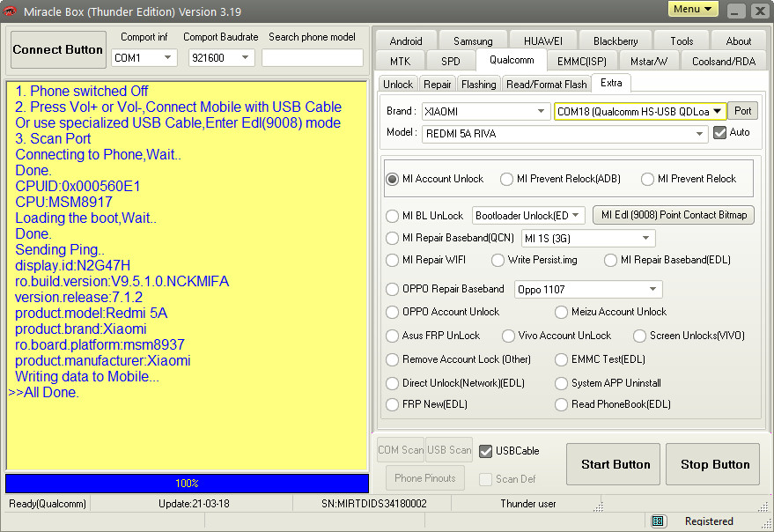Open the COM18 Qualcomm HS-USB port dropdown

640,112
